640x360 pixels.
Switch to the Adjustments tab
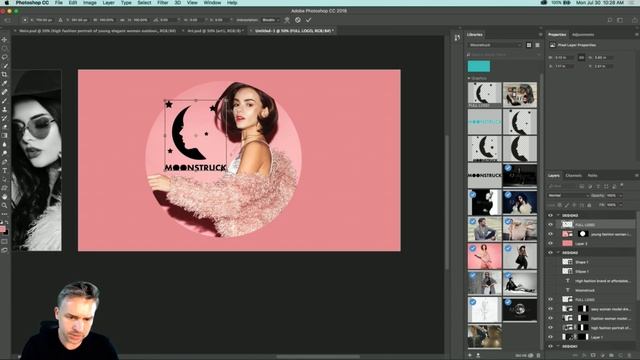point(583,35)
